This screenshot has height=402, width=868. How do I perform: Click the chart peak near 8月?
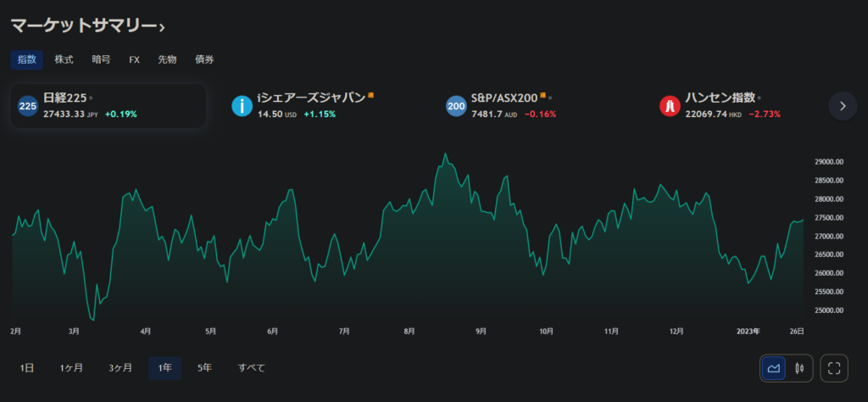point(444,155)
